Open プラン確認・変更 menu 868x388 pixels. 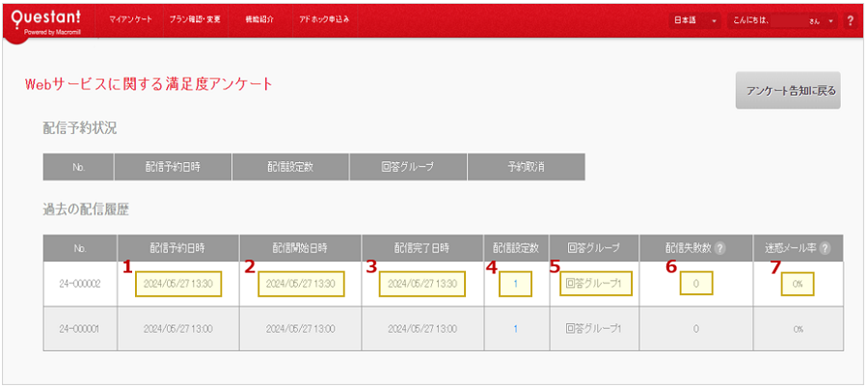[x=196, y=19]
